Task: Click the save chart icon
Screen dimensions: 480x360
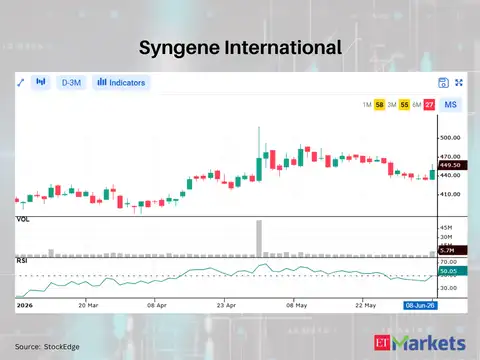Action: (x=443, y=83)
